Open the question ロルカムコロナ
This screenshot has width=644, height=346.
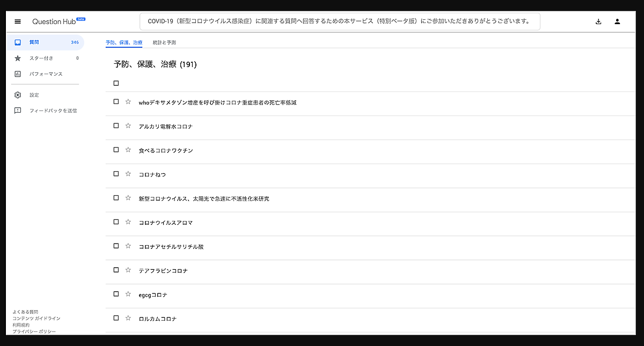[x=157, y=319]
